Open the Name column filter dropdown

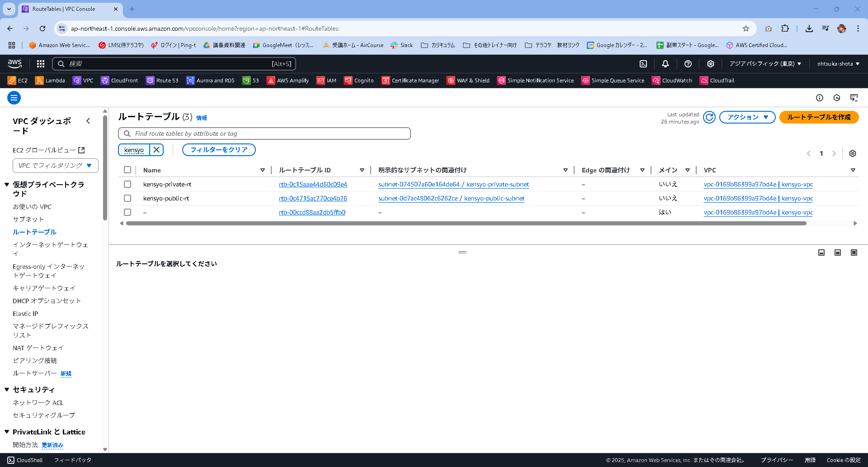pyautogui.click(x=263, y=170)
